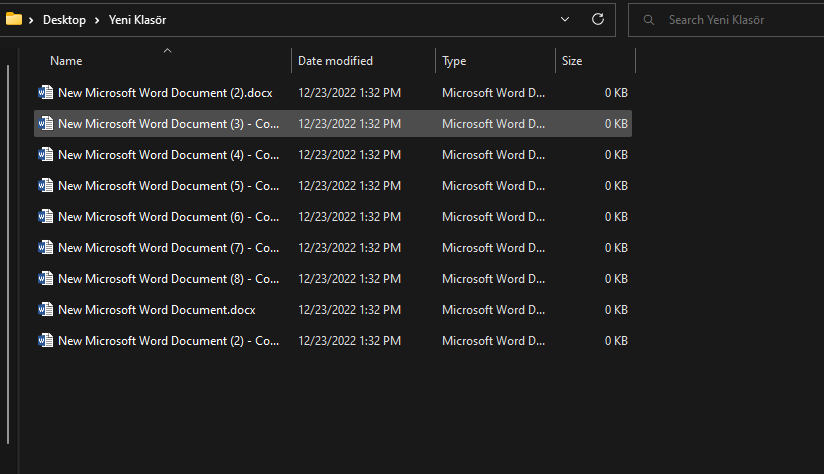This screenshot has height=474, width=824.
Task: Click the navigation pane vertical scrollbar
Action: (8, 254)
